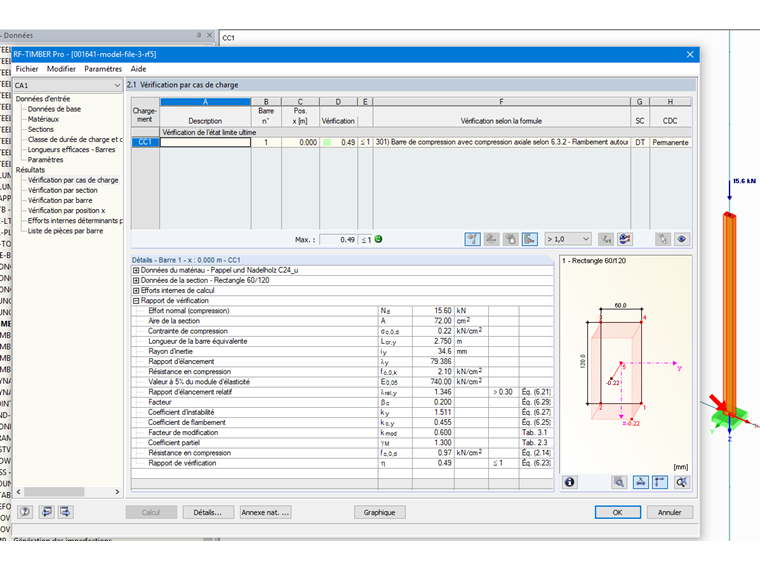Screen dimensions: 760x570
Task: Click the Coefficient de flambement row
Action: [x=342, y=423]
